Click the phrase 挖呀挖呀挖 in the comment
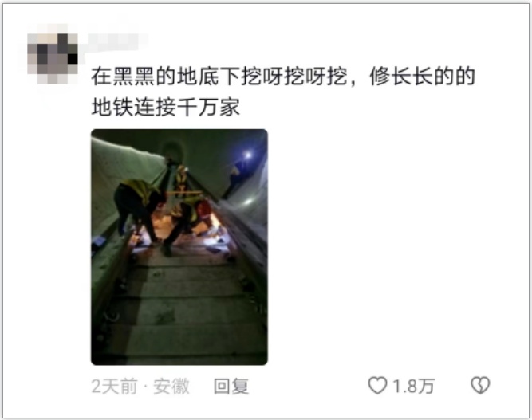532x420 pixels. click(x=294, y=77)
